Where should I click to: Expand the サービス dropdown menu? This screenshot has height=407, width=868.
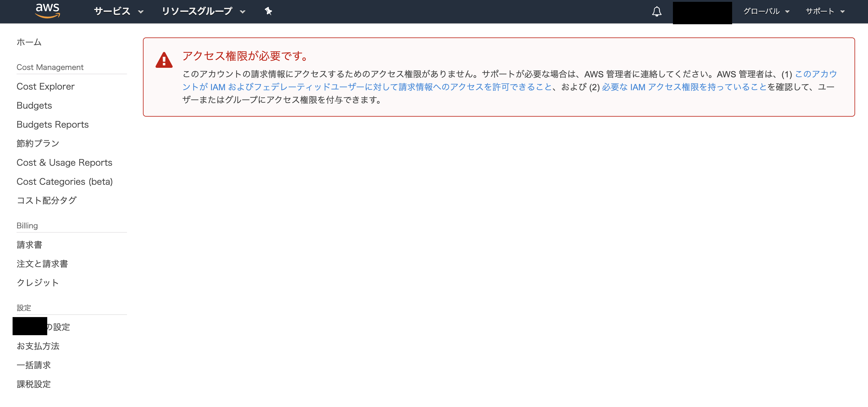[x=119, y=11]
